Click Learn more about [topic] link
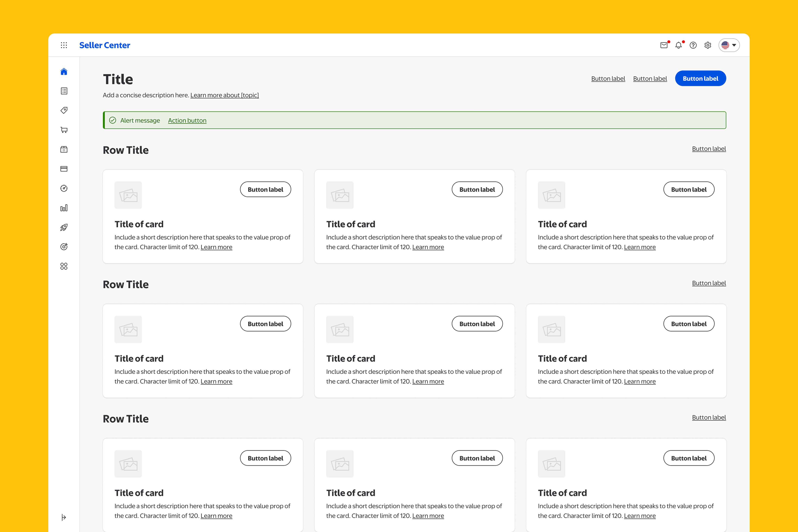Viewport: 798px width, 532px height. click(224, 95)
